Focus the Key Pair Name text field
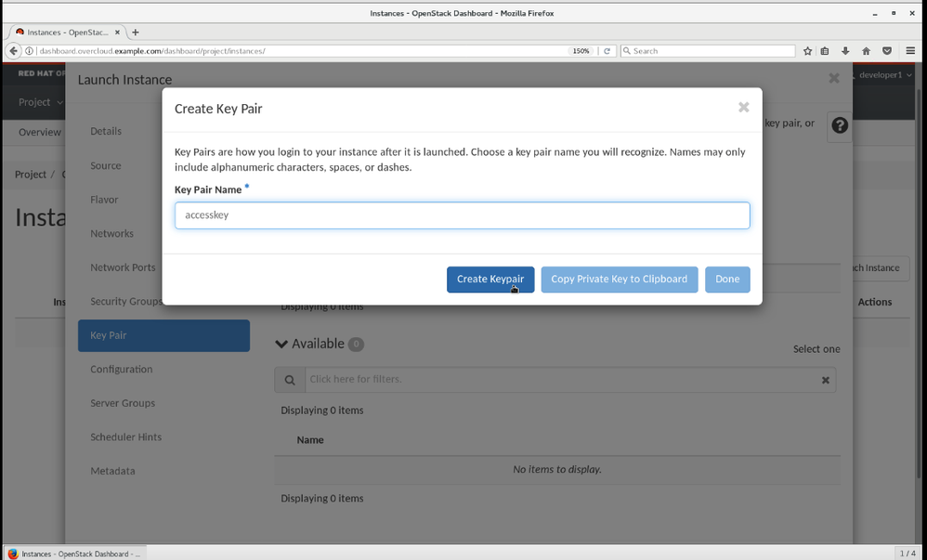 click(x=462, y=215)
